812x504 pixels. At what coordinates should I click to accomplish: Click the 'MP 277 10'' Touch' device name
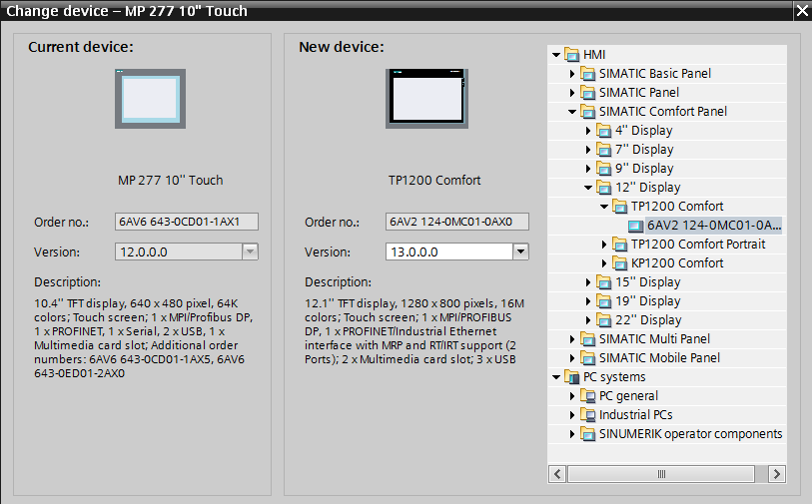(171, 181)
